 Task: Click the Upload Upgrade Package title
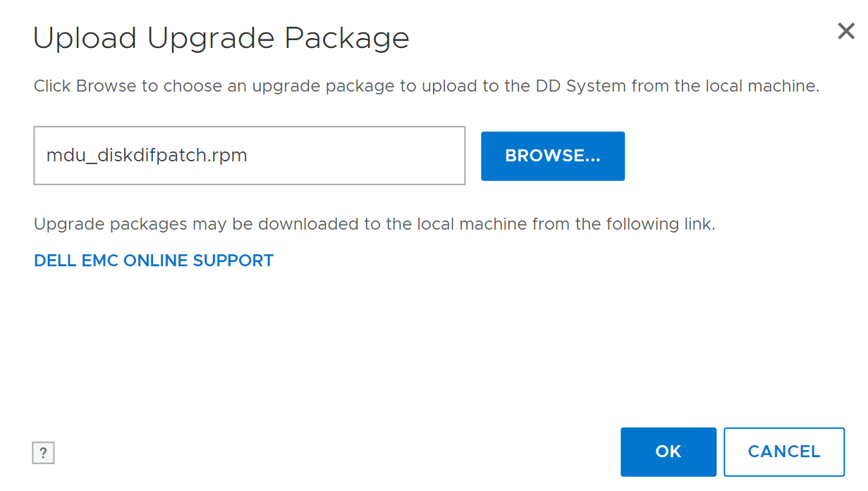[221, 37]
